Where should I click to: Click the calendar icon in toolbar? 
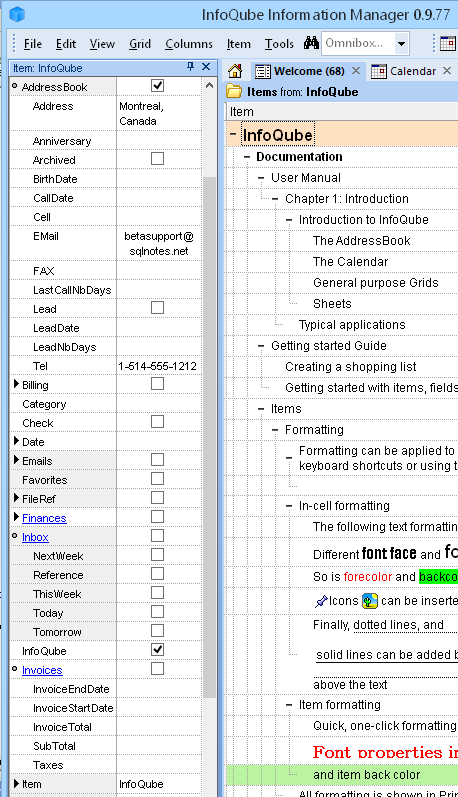pos(448,43)
